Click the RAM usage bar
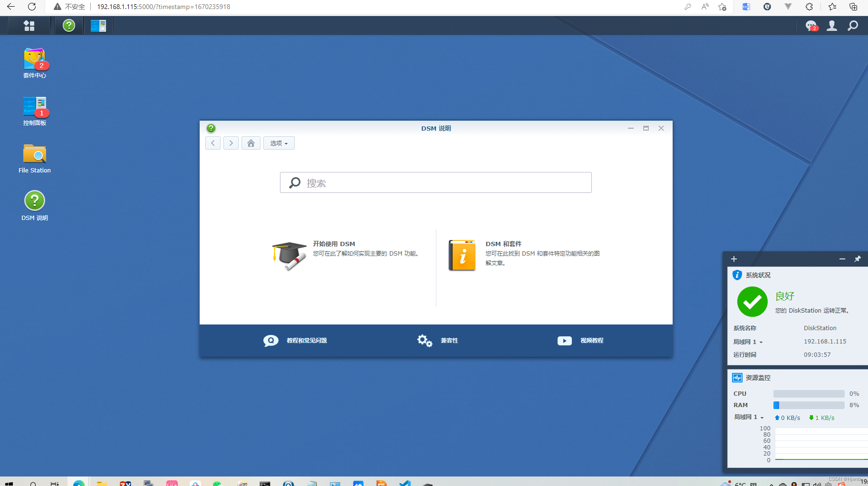This screenshot has height=486, width=868. point(809,405)
